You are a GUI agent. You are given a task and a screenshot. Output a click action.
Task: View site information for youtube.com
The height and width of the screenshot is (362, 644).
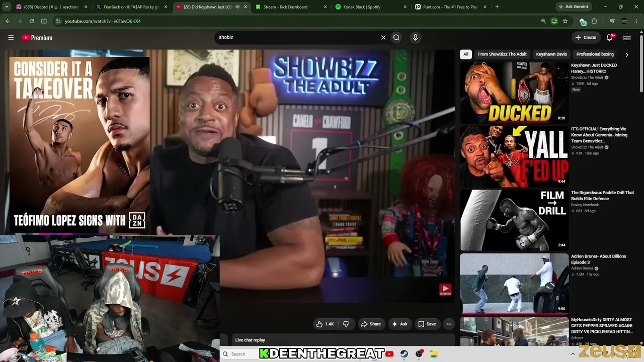pos(58,21)
